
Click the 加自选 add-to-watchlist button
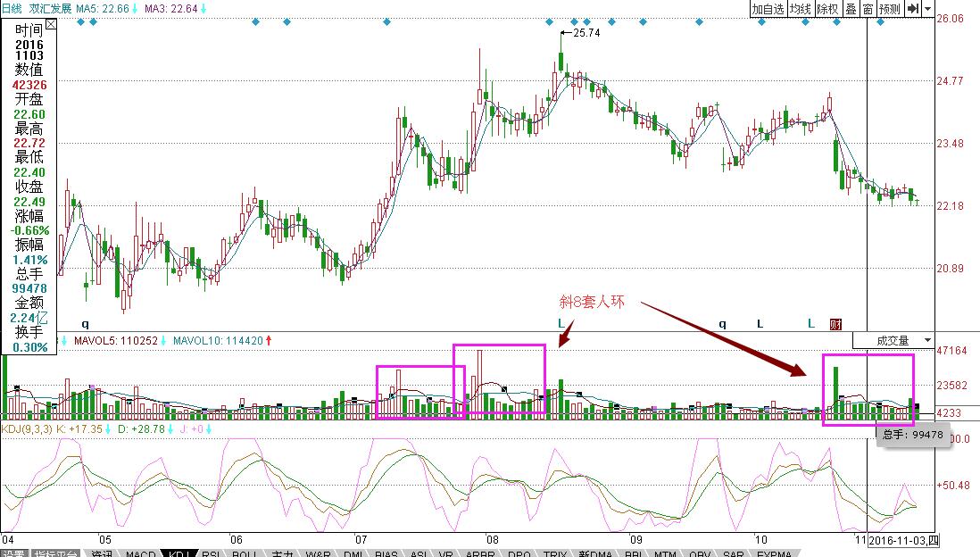coord(768,9)
